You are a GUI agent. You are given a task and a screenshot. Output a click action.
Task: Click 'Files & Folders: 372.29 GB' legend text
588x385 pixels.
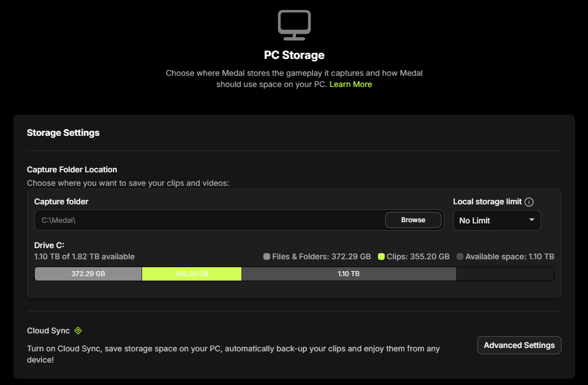[x=321, y=256]
